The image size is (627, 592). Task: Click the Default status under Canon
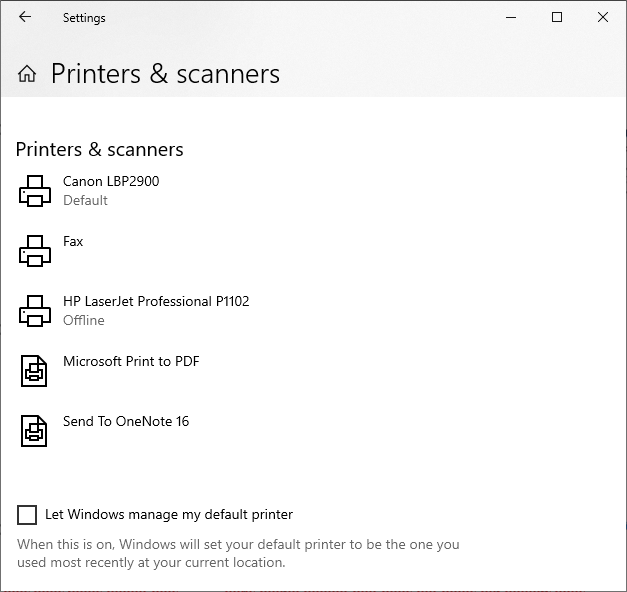tap(85, 200)
